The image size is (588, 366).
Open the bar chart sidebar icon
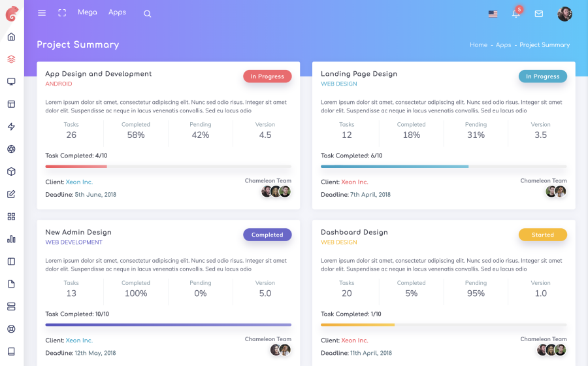pos(11,239)
